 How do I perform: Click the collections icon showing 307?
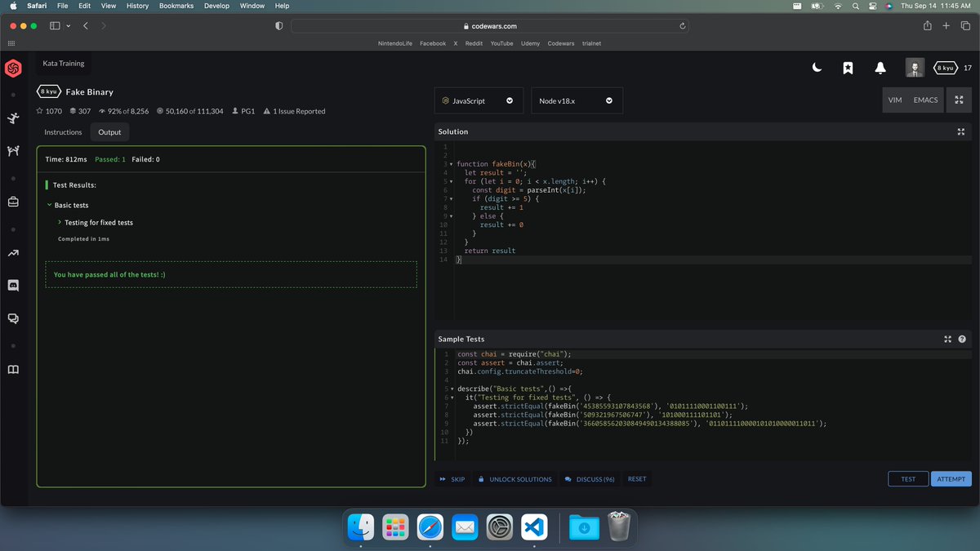[x=73, y=111]
